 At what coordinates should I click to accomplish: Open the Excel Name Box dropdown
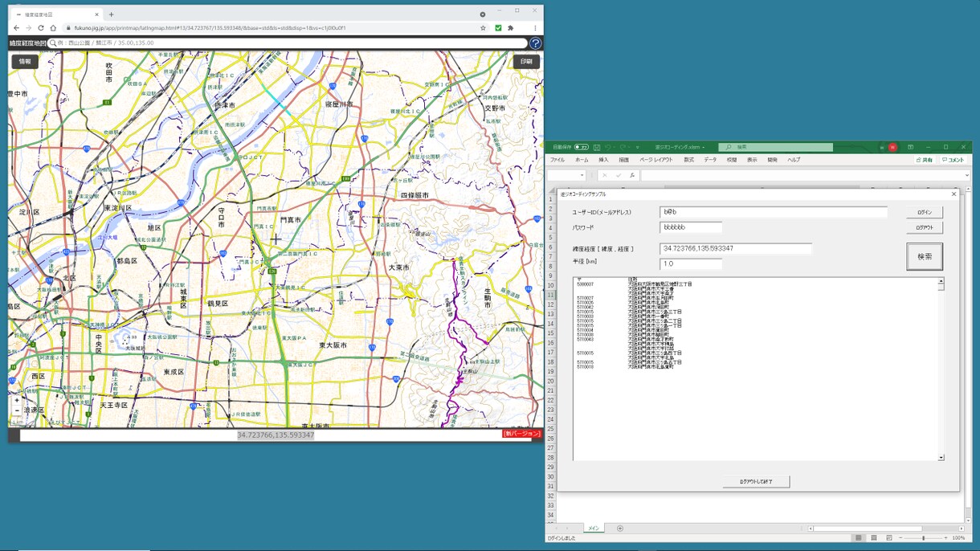click(582, 175)
